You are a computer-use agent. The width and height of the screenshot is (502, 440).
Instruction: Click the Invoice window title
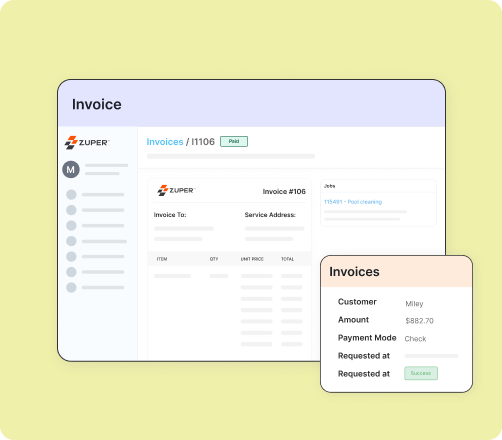pos(97,104)
